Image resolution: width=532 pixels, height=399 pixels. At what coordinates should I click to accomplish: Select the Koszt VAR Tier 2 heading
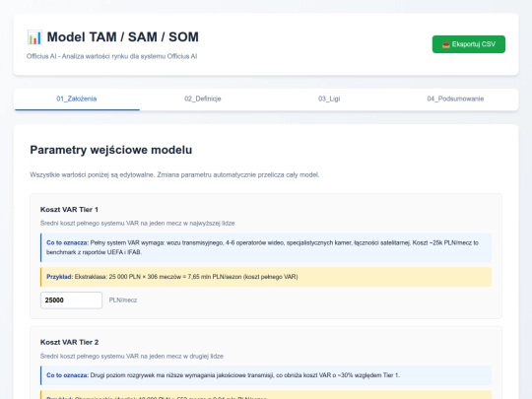69,342
